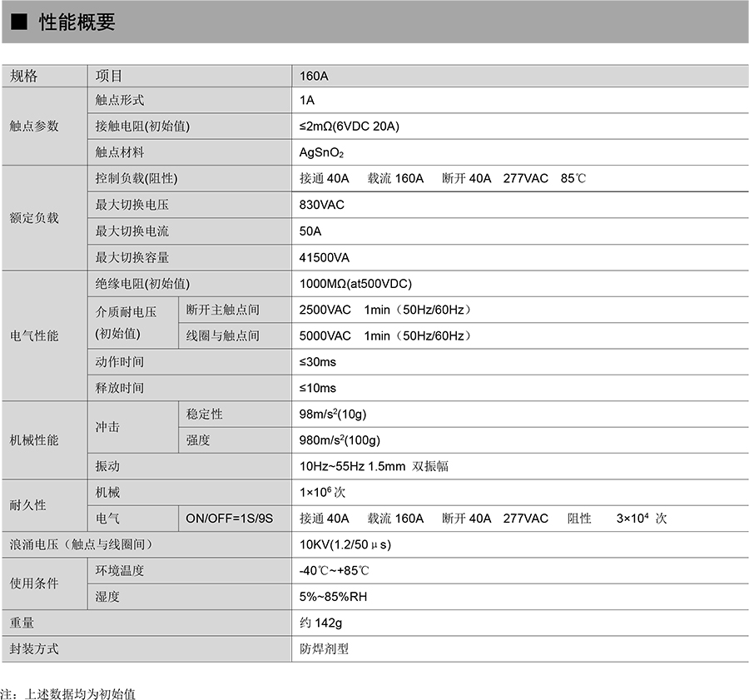Click the ≤2mΩ(6VDC 20A) resistance value
This screenshot has height=700, width=749.
click(349, 127)
